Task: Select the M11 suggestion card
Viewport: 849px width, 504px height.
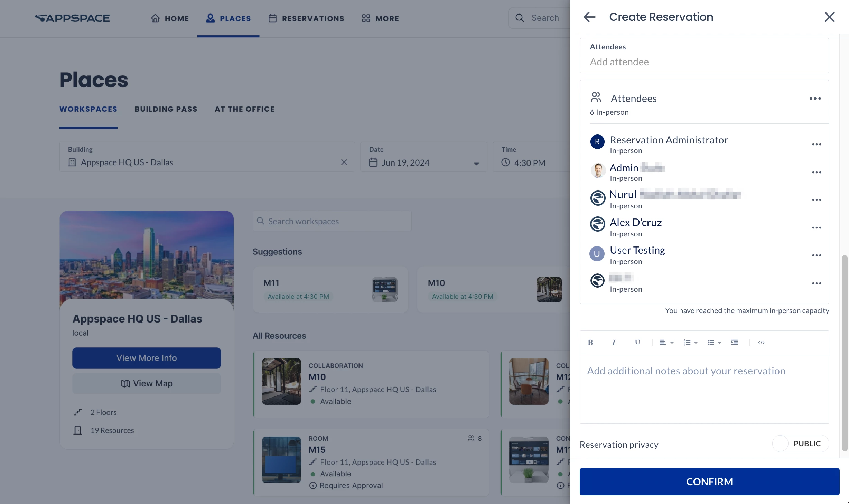Action: tap(330, 289)
